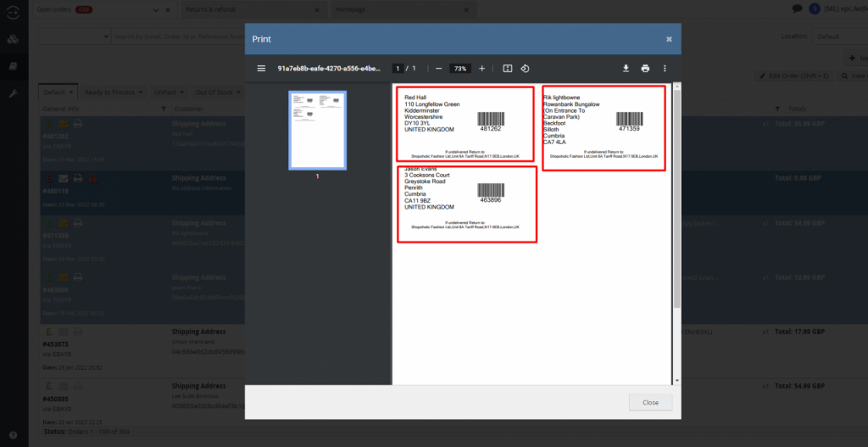
Task: Click the pound icon for order #453673
Action: click(48, 332)
